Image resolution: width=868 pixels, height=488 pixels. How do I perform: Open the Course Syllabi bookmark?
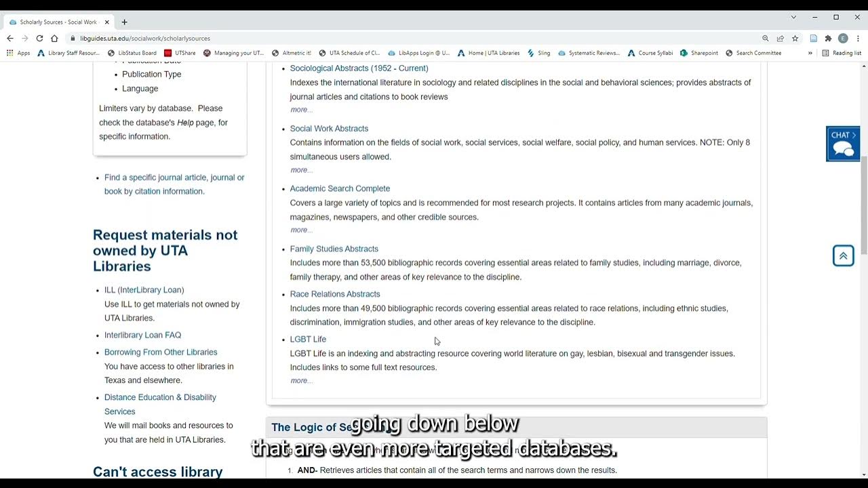(650, 53)
